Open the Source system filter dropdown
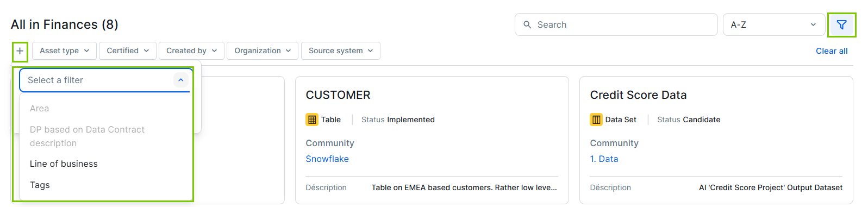The width and height of the screenshot is (868, 207). click(x=341, y=51)
